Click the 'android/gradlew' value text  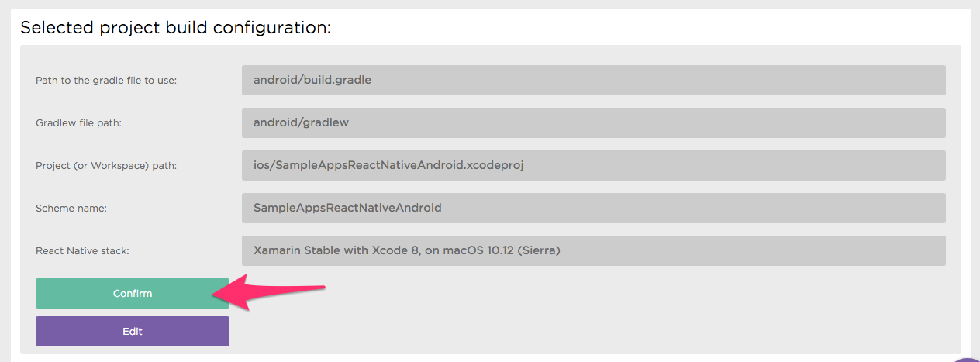[x=300, y=122]
